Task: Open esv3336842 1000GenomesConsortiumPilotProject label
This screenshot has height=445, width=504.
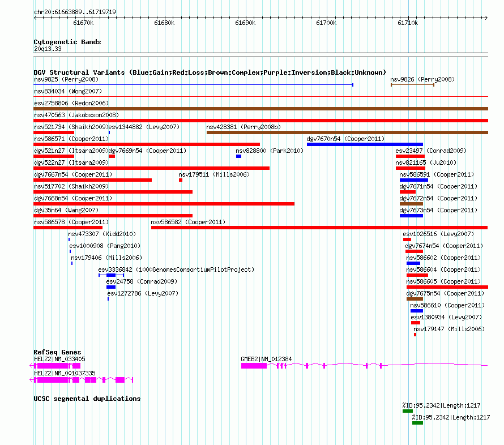Action: click(176, 269)
